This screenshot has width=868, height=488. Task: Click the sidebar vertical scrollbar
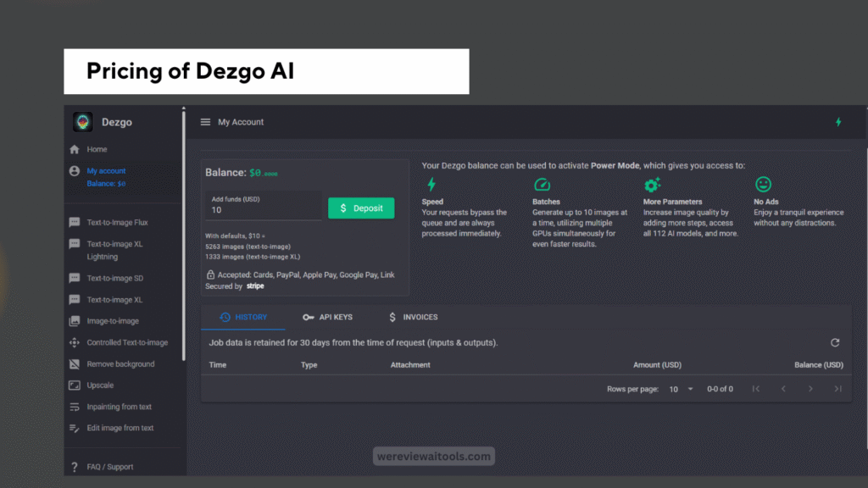(x=183, y=236)
